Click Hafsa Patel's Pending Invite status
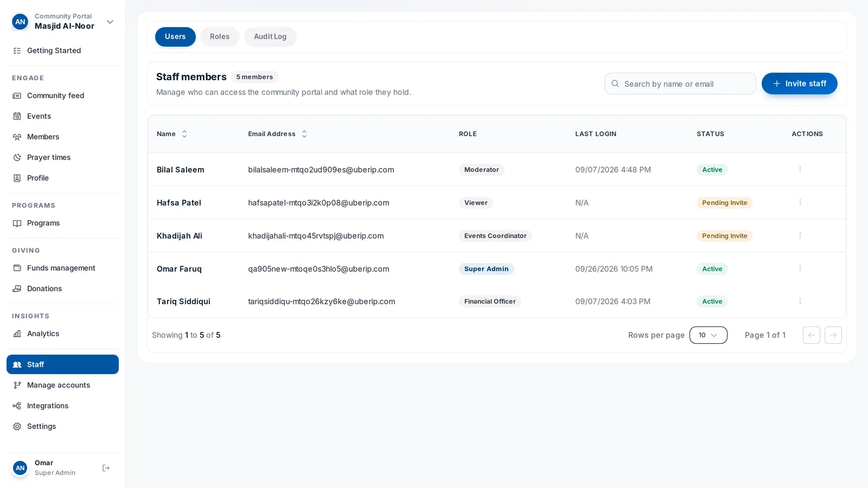This screenshot has height=488, width=868. [724, 203]
